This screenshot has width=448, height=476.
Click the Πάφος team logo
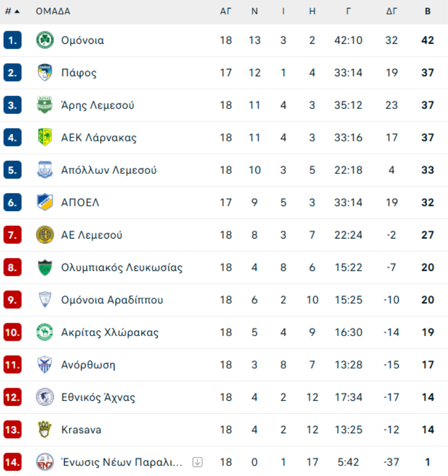[x=45, y=73]
